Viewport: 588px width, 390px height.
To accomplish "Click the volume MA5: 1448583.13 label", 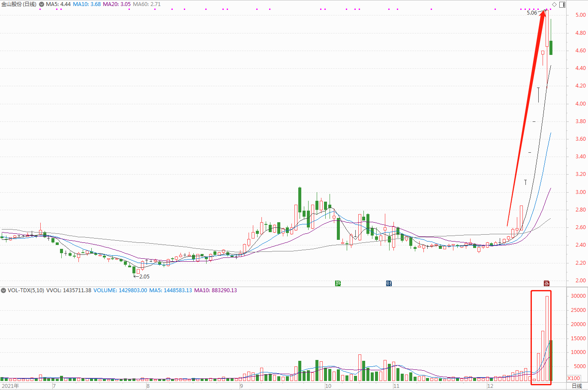I will click(x=171, y=290).
